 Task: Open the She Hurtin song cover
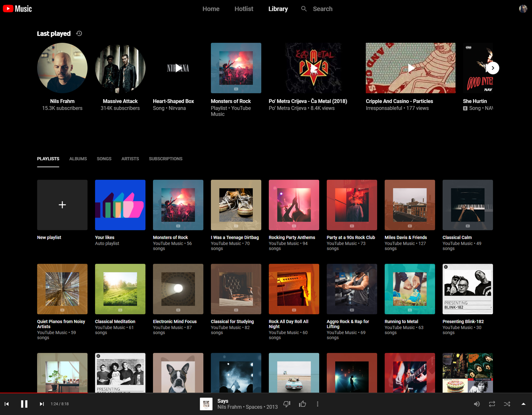tap(478, 68)
